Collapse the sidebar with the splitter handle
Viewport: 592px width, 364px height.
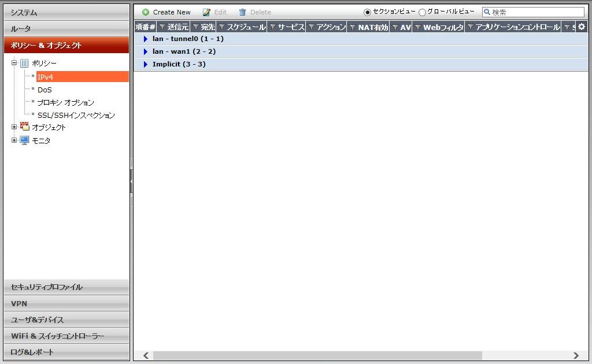click(131, 181)
